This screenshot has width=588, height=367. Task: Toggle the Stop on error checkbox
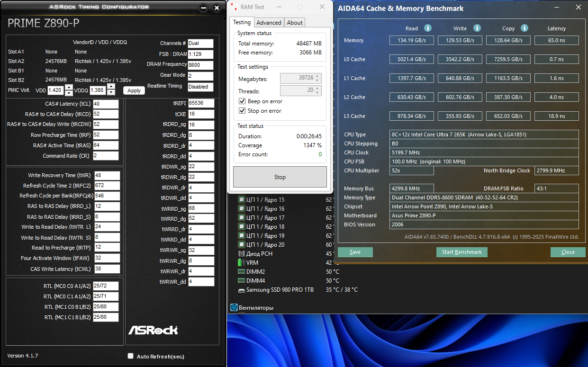tap(243, 111)
